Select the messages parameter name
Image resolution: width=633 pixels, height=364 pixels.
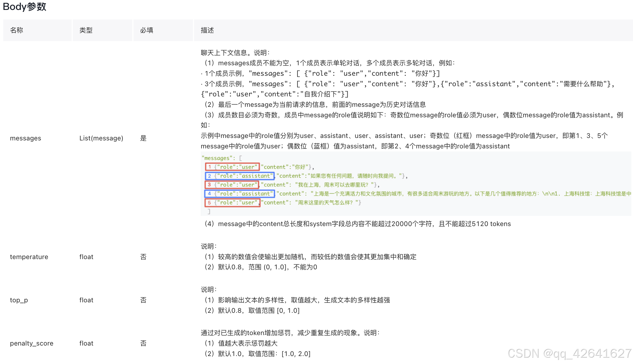tap(25, 138)
